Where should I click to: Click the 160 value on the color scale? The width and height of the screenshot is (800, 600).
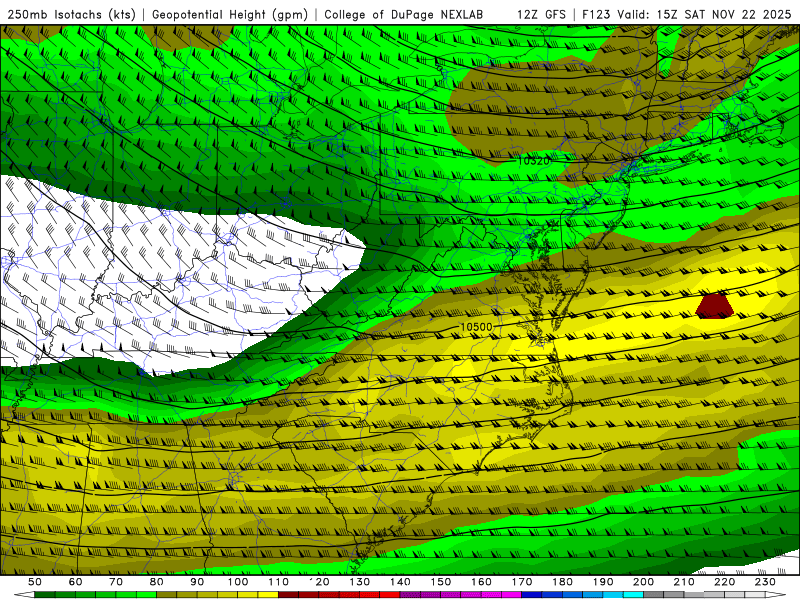coord(482,582)
